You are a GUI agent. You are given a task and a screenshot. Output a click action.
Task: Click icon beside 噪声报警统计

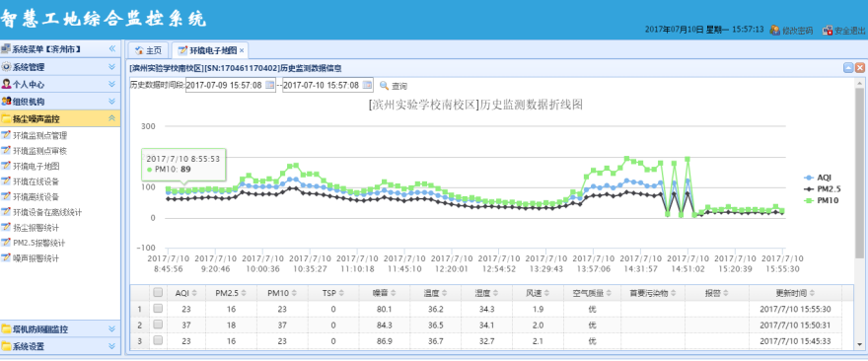pos(7,258)
